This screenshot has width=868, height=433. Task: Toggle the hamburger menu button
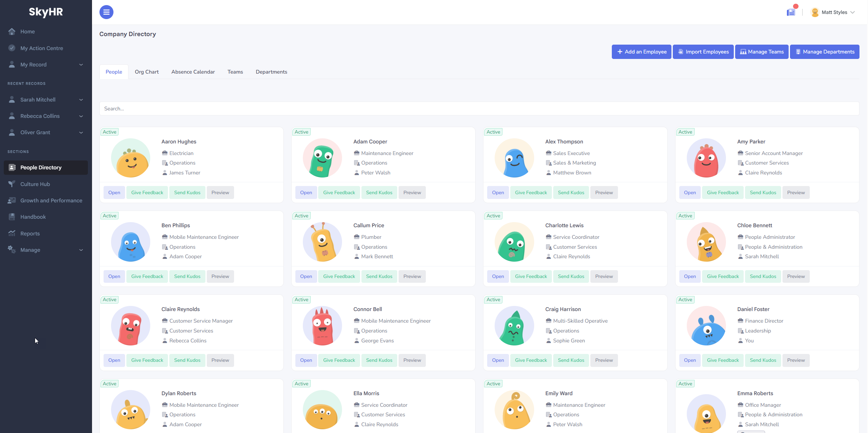106,12
